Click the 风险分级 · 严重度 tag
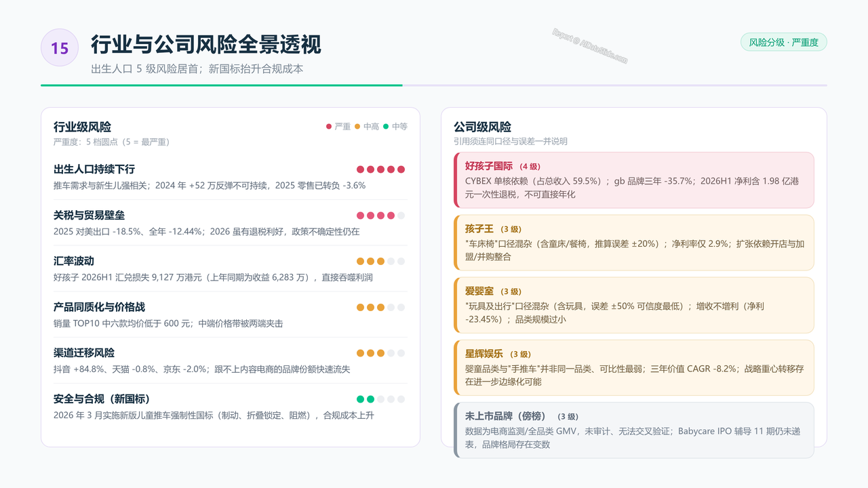The width and height of the screenshot is (868, 488). (x=784, y=42)
